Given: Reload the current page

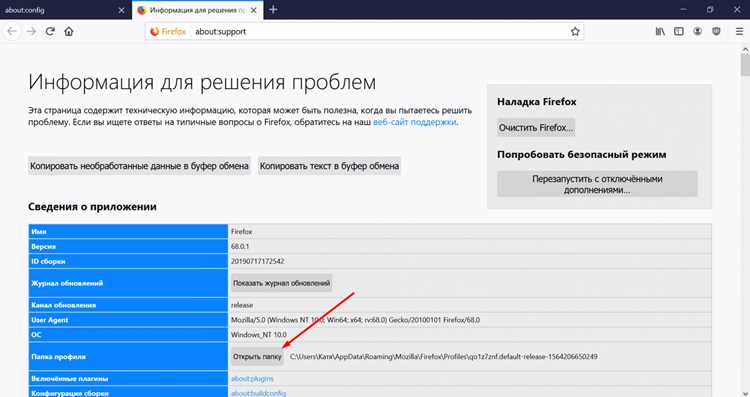Looking at the screenshot, I should point(50,32).
